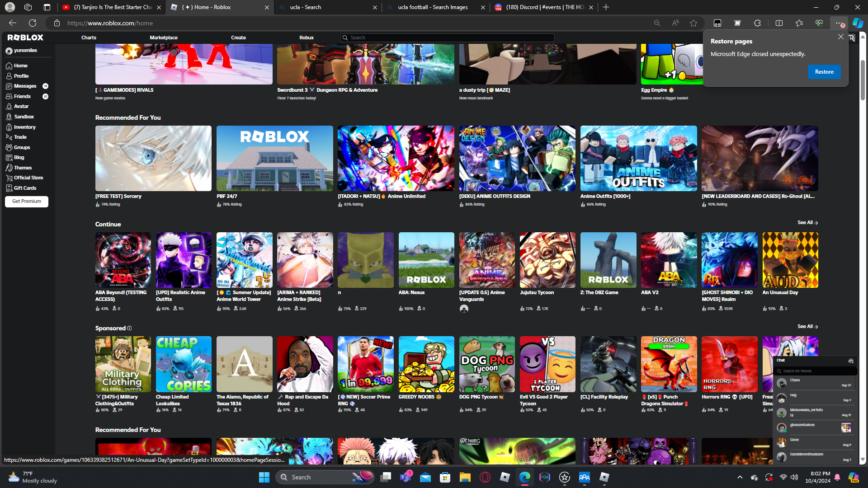Switch to the ucla - Search tab
Image resolution: width=868 pixels, height=488 pixels.
328,7
